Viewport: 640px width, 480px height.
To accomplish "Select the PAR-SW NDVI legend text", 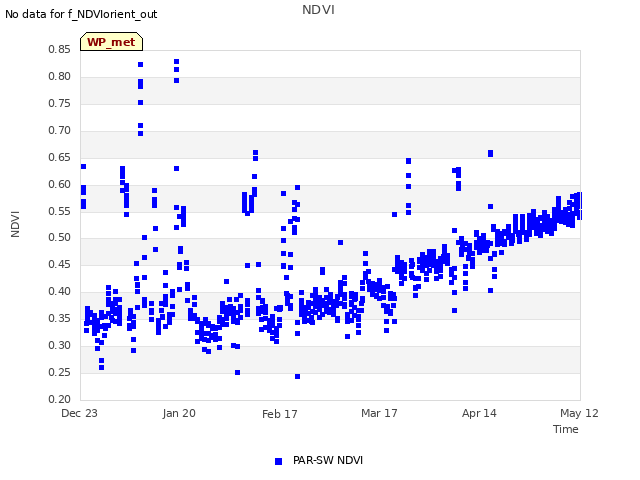I will 328,460.
